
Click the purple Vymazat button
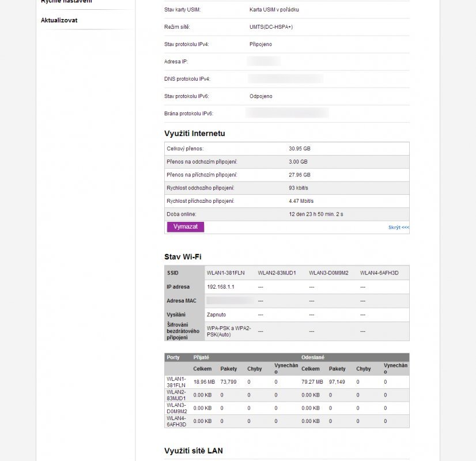185,227
